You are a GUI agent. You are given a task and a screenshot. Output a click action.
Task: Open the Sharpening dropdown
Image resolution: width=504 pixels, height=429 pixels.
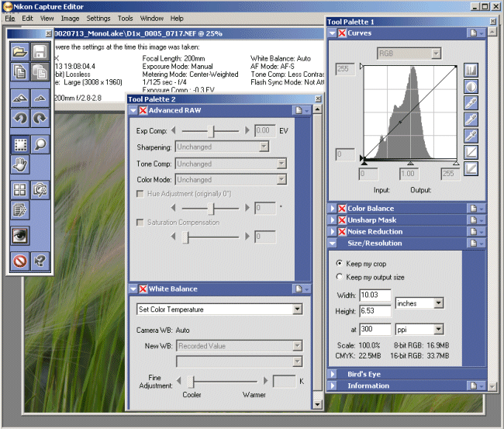point(222,147)
